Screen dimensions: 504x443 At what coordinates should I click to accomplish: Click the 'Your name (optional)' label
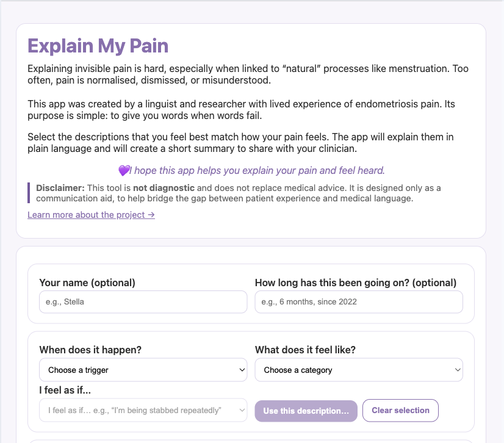[87, 283]
